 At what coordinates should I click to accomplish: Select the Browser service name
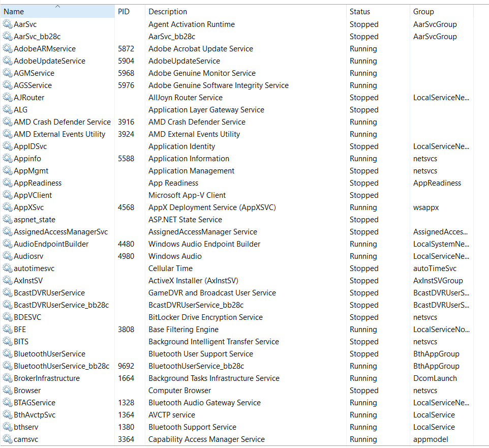27,391
